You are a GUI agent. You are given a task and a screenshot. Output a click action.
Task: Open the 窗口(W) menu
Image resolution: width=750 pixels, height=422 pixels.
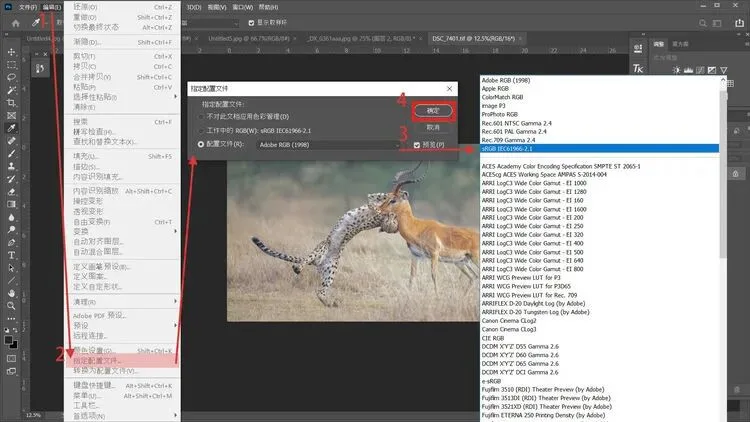tap(242, 7)
